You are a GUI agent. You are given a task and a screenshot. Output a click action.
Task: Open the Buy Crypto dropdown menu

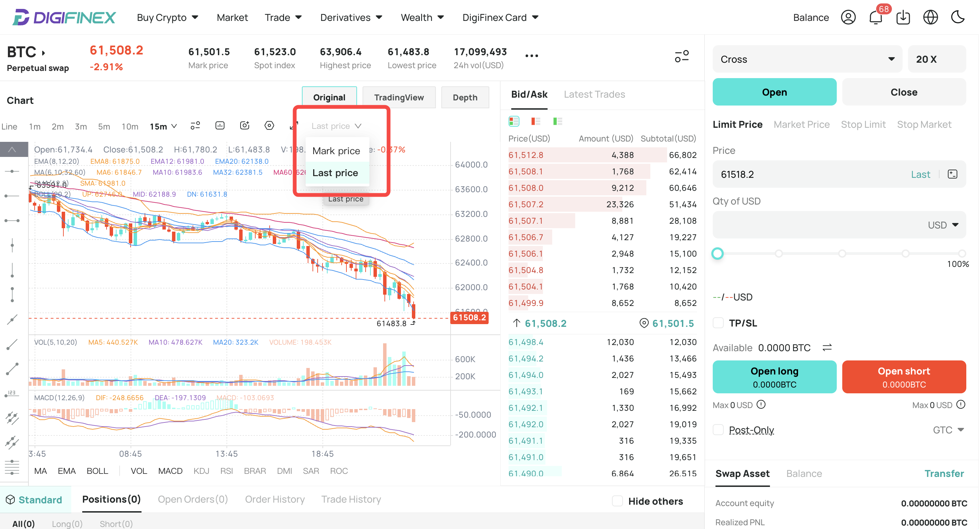tap(168, 17)
